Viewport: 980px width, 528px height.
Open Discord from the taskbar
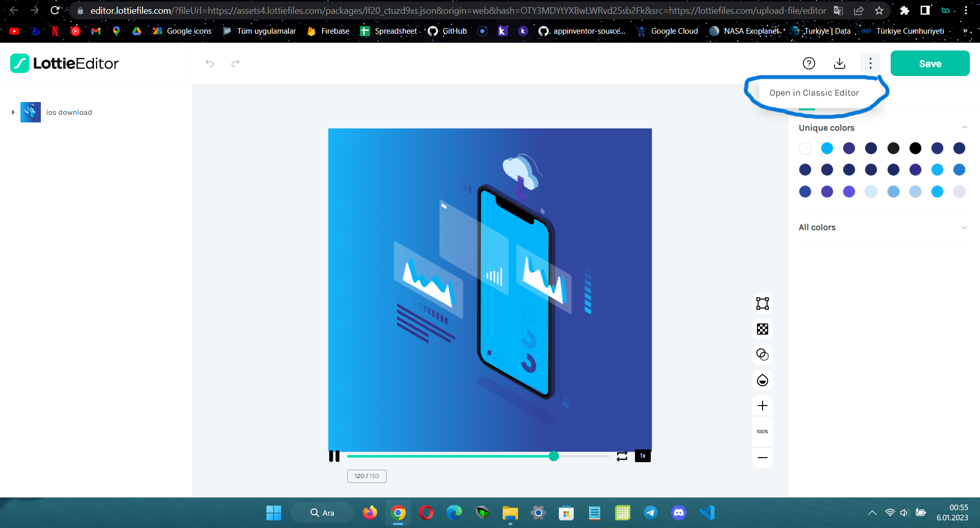point(679,513)
